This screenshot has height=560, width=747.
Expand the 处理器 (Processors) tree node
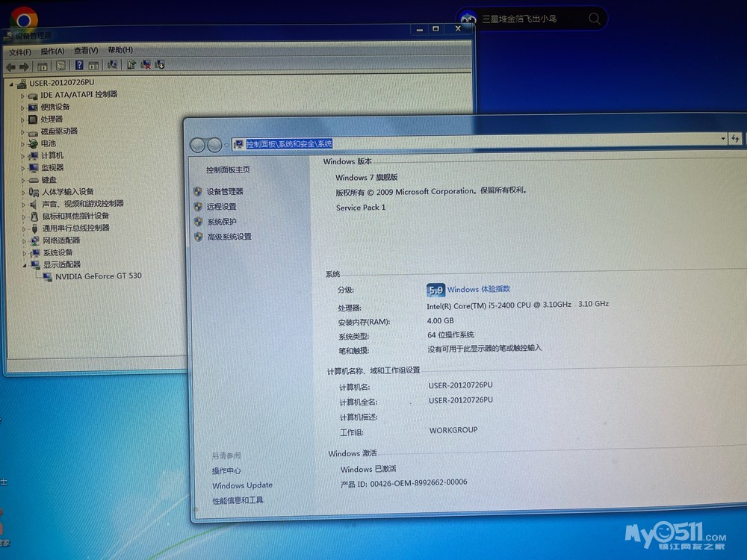(x=22, y=119)
